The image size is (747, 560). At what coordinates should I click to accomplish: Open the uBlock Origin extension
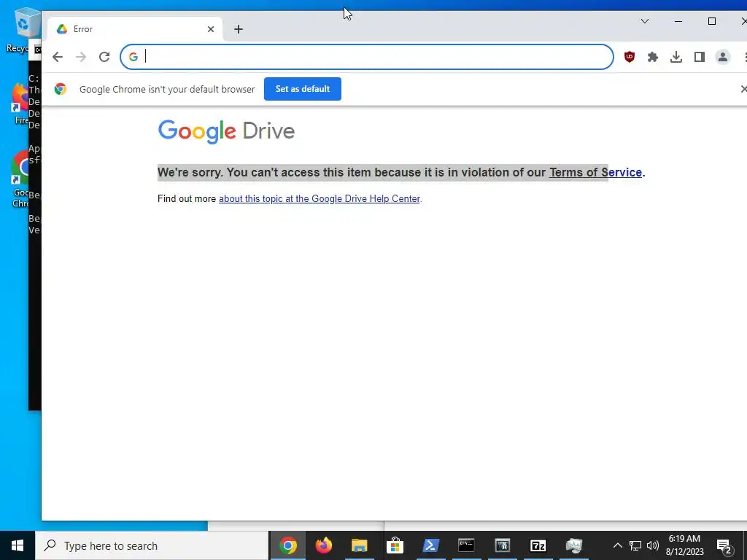click(x=630, y=57)
